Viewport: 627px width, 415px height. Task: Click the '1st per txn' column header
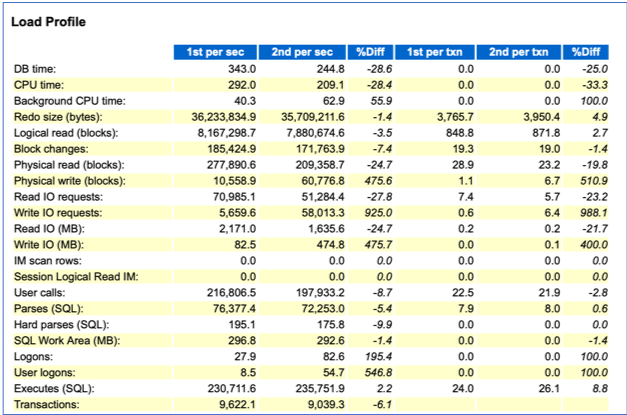434,52
